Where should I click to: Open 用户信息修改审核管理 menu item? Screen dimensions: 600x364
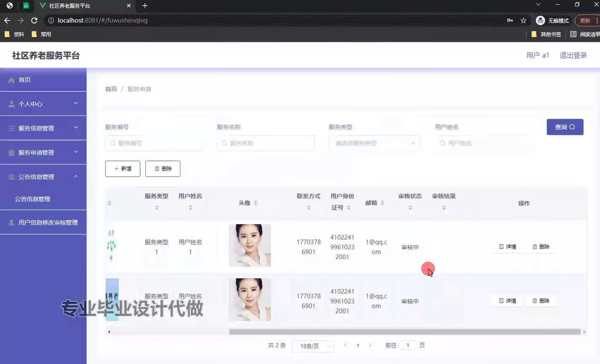point(43,222)
